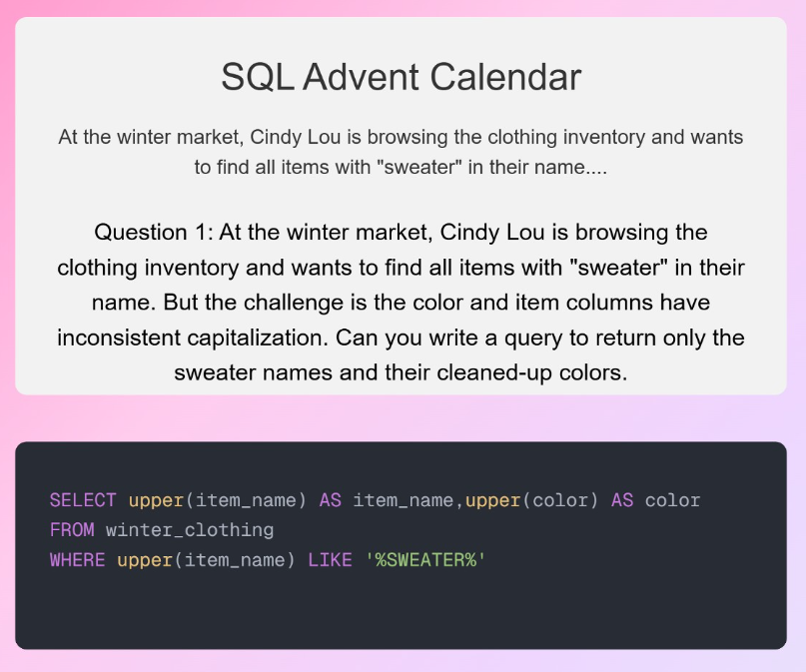806x672 pixels.
Task: Click the SQL Advent Calendar title
Action: pyautogui.click(x=401, y=77)
